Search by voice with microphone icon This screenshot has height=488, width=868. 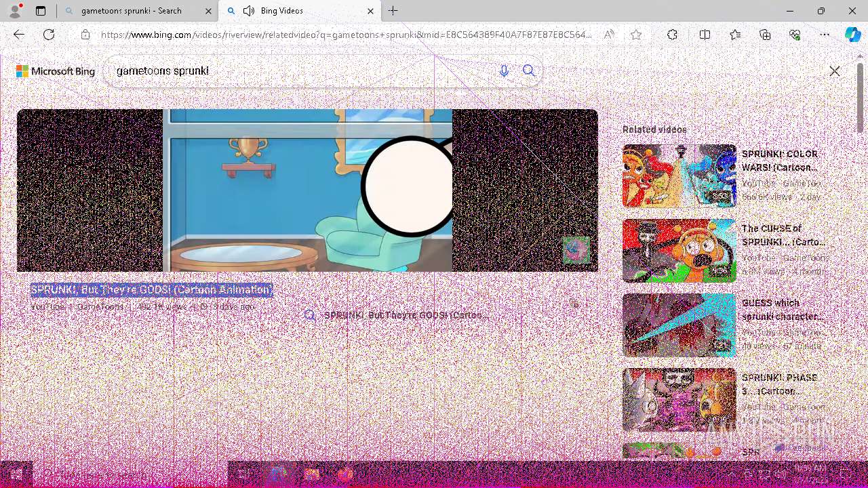504,71
